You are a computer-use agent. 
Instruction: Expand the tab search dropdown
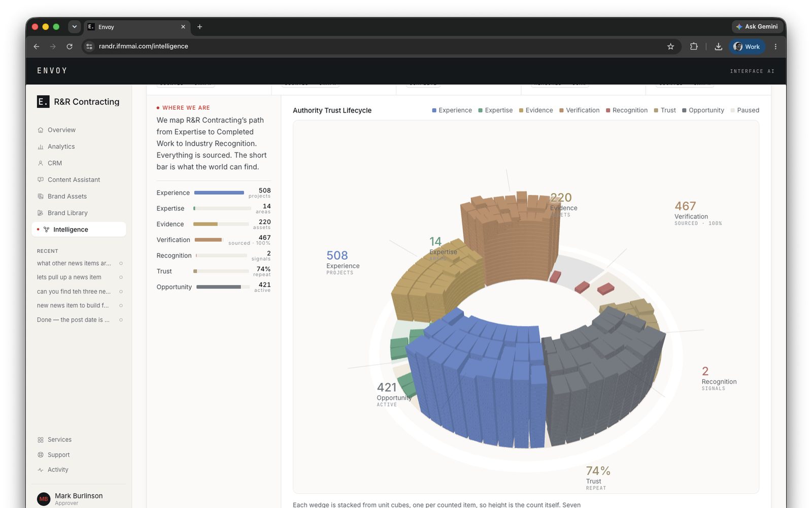pos(74,27)
